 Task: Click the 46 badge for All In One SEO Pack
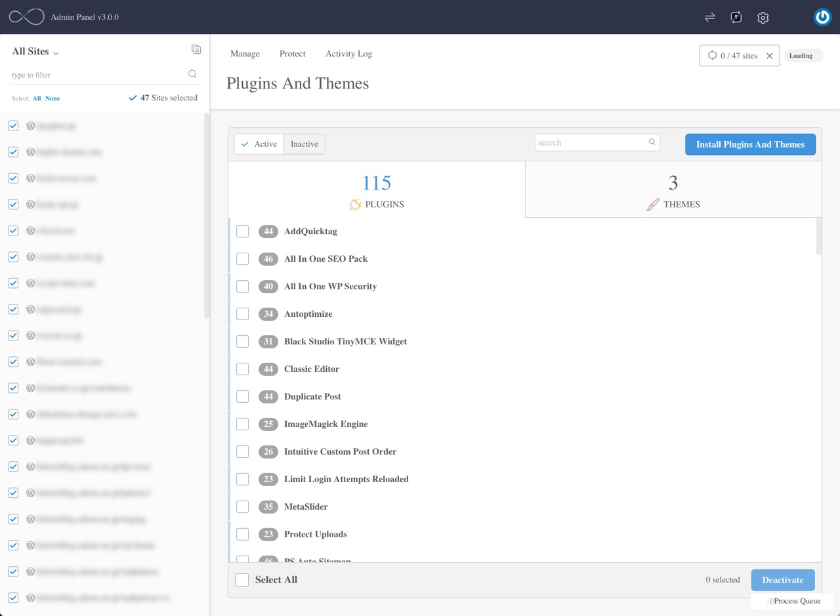[x=268, y=258]
